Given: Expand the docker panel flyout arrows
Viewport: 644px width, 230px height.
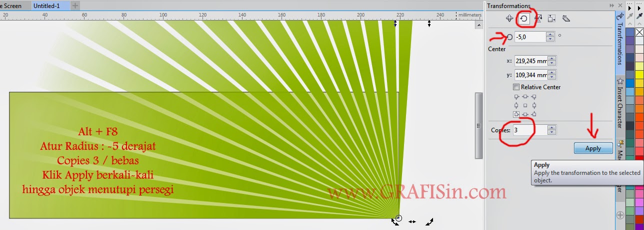Looking at the screenshot, I should 611,6.
